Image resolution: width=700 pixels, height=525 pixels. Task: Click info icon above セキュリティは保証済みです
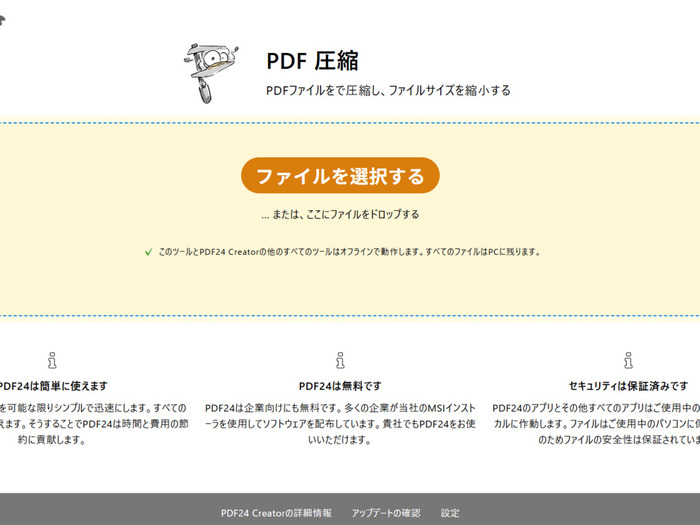pyautogui.click(x=628, y=360)
